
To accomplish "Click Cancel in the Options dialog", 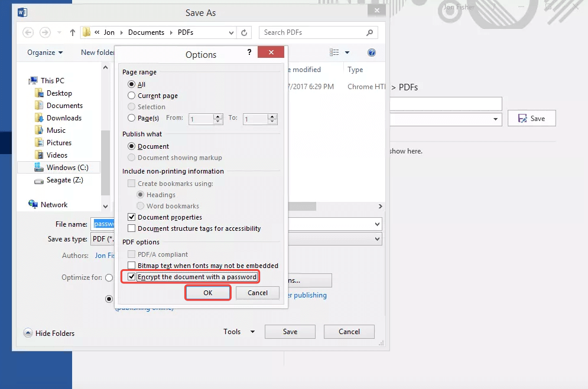I will pyautogui.click(x=257, y=293).
